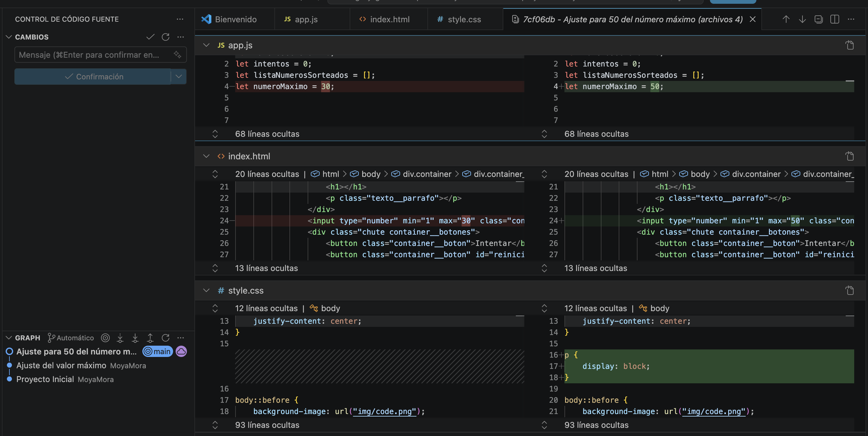Click the html breadcrumb in original index.html
This screenshot has width=868, height=436.
pyautogui.click(x=325, y=174)
